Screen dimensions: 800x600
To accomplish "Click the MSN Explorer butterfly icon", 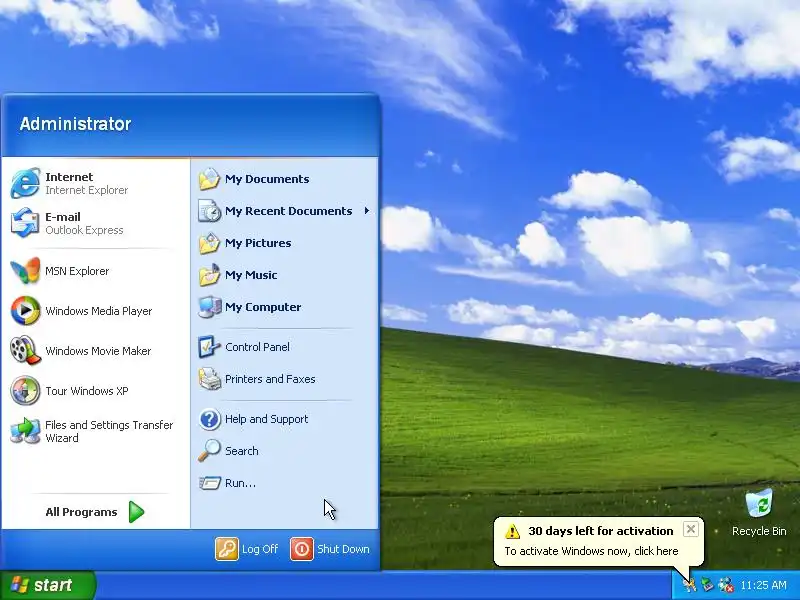I will (25, 271).
